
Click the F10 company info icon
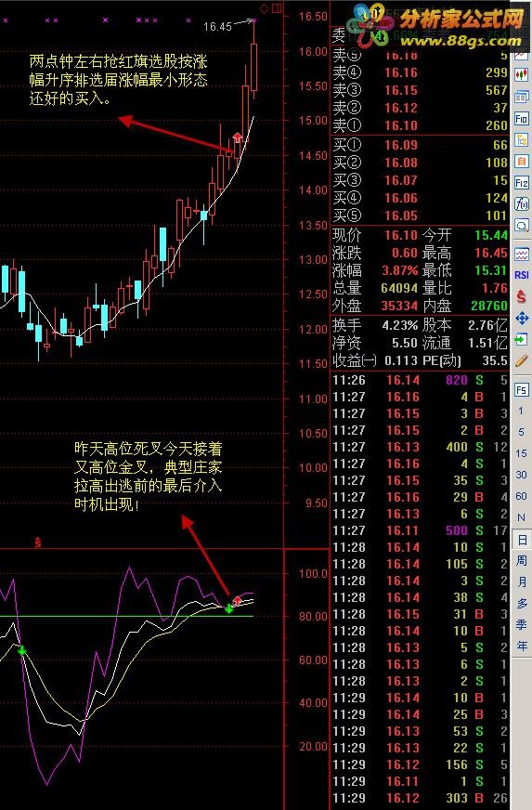click(x=521, y=119)
